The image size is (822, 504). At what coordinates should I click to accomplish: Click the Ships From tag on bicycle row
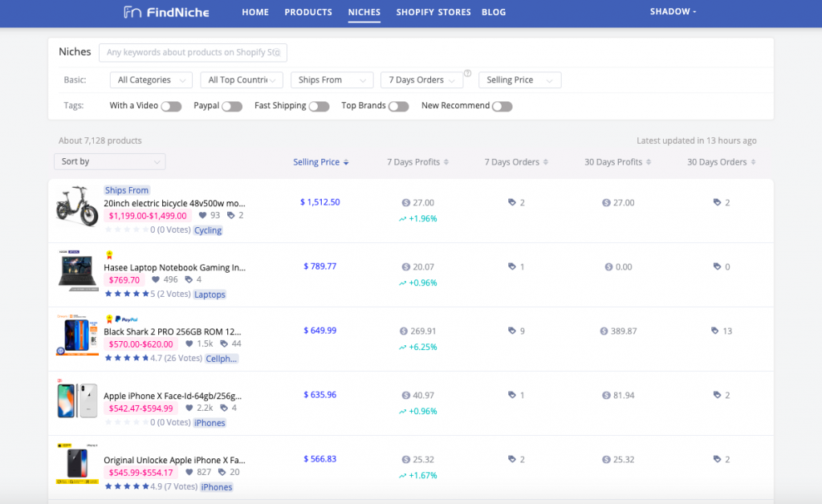[126, 190]
